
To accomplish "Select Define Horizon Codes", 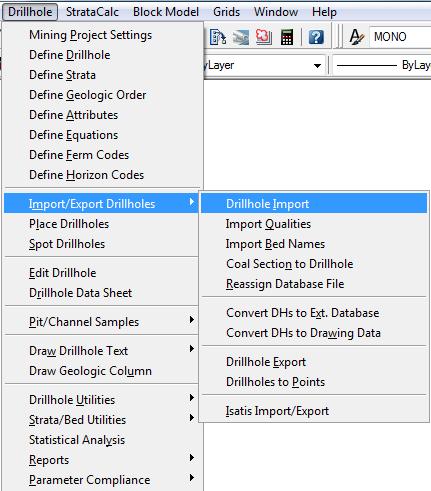I will 102,175.
